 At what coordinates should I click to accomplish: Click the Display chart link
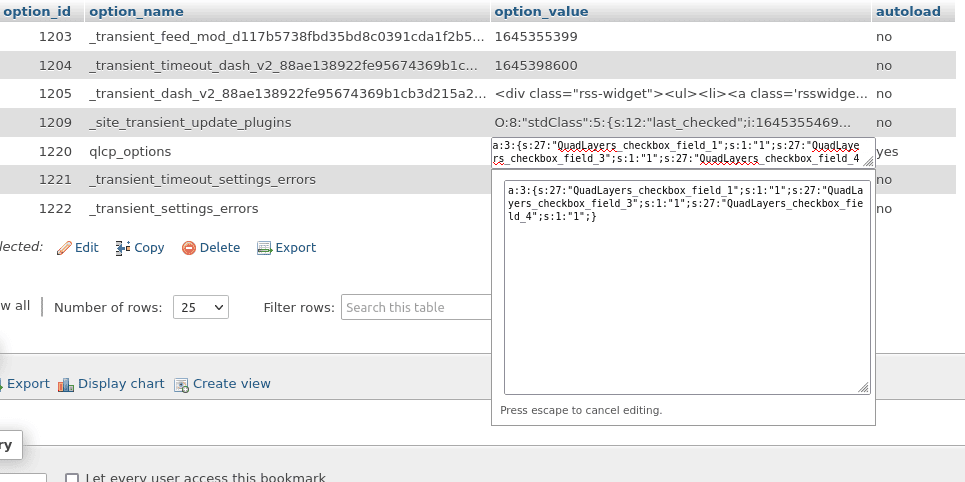[121, 384]
